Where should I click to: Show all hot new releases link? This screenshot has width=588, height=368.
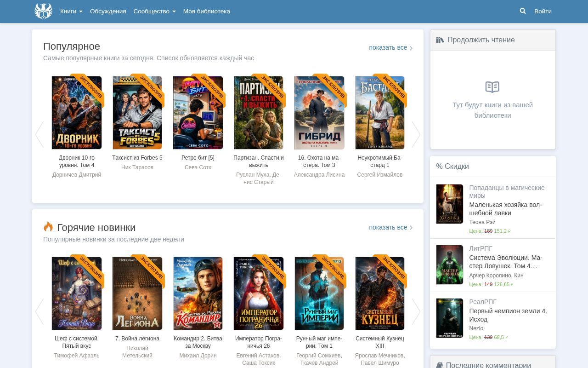[391, 227]
